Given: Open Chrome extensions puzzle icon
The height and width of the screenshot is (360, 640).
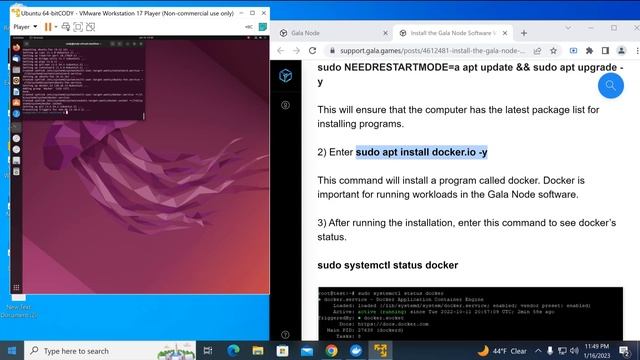Looking at the screenshot, I should [589, 51].
